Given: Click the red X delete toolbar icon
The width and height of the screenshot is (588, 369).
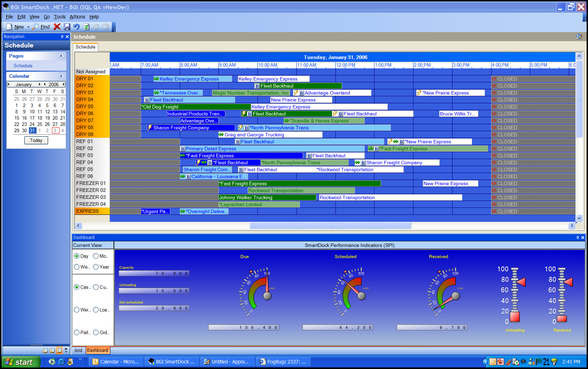Looking at the screenshot, I should (x=57, y=27).
